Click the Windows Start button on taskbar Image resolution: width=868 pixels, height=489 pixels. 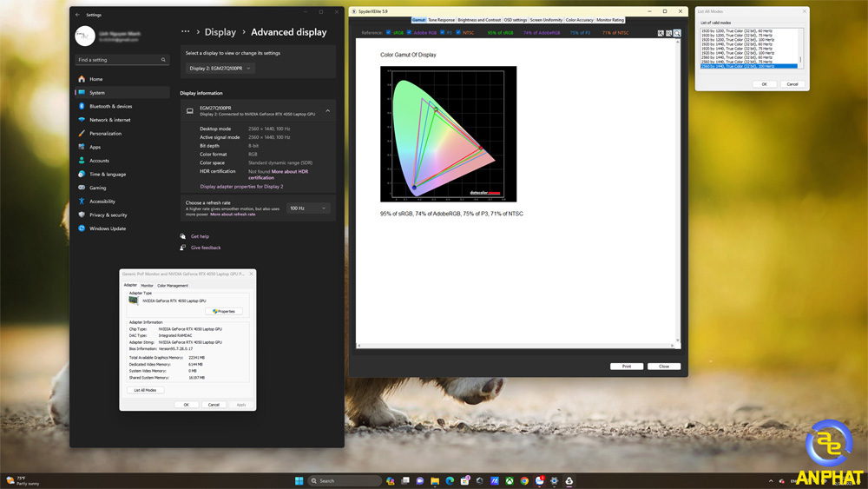point(299,480)
